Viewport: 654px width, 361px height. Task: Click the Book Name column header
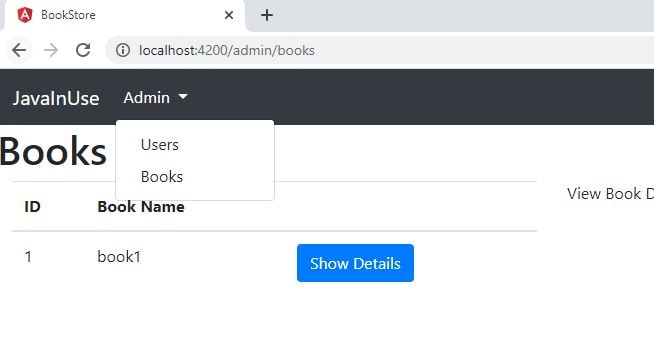coord(141,207)
